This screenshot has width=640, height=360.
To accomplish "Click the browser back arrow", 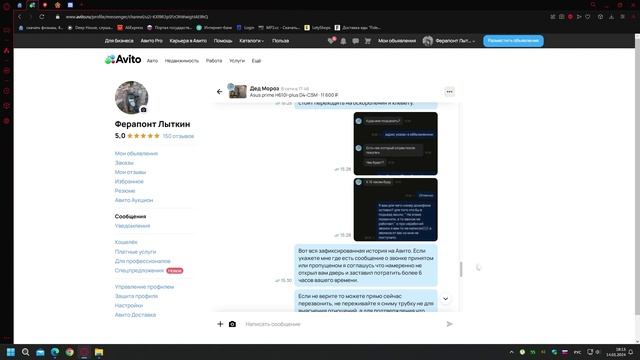I will [19, 17].
